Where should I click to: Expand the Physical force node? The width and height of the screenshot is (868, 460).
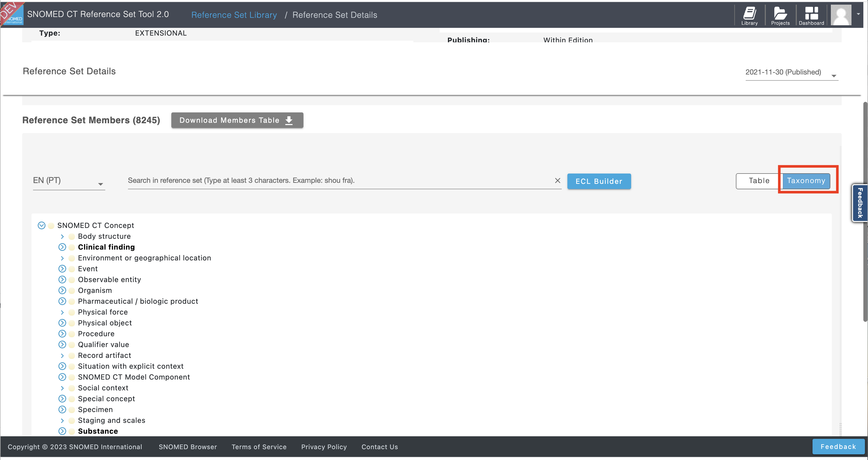[x=62, y=312]
